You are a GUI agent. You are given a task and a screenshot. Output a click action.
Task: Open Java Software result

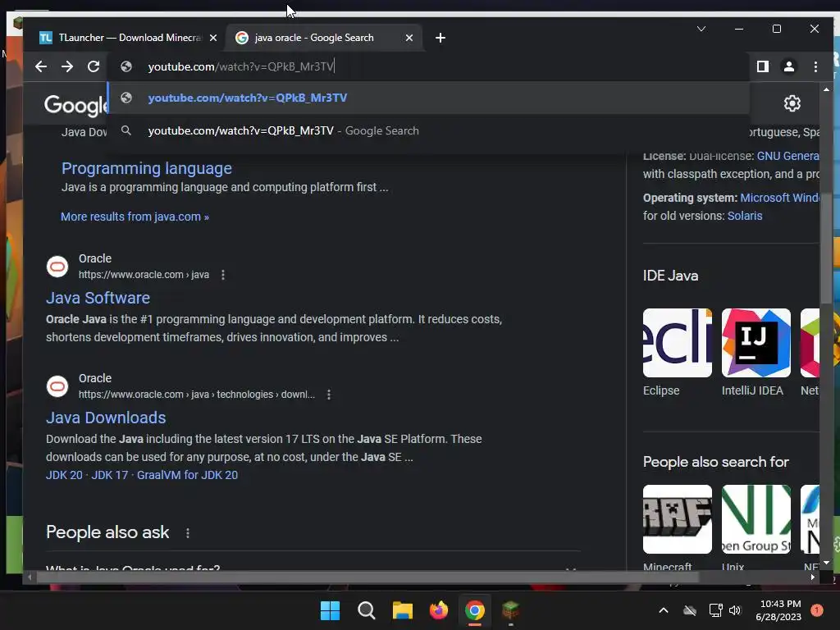[x=98, y=298]
